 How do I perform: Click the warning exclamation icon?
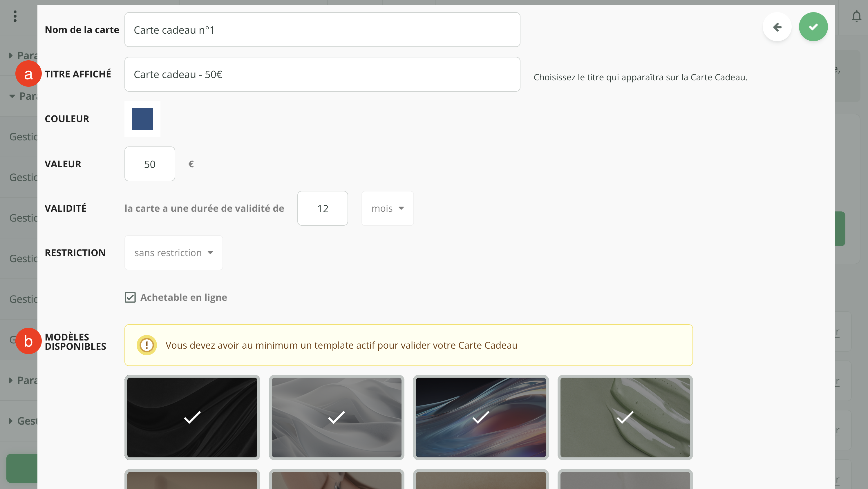click(147, 345)
